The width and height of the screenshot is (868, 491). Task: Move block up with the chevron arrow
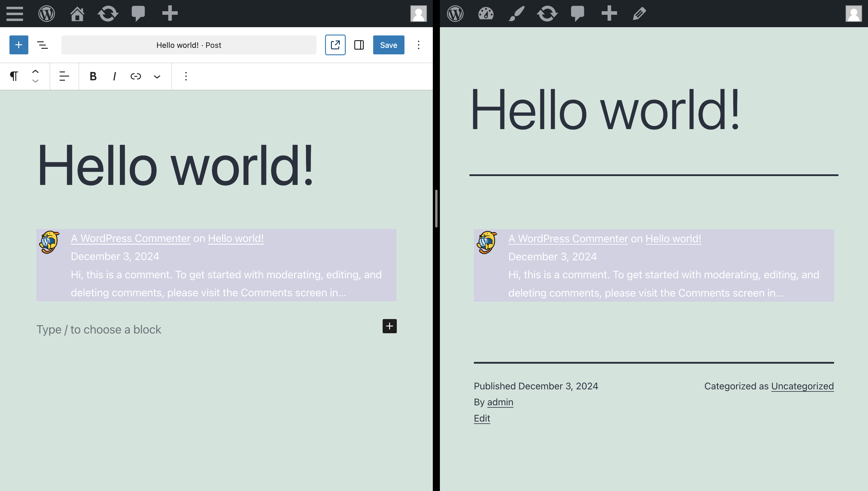(35, 71)
